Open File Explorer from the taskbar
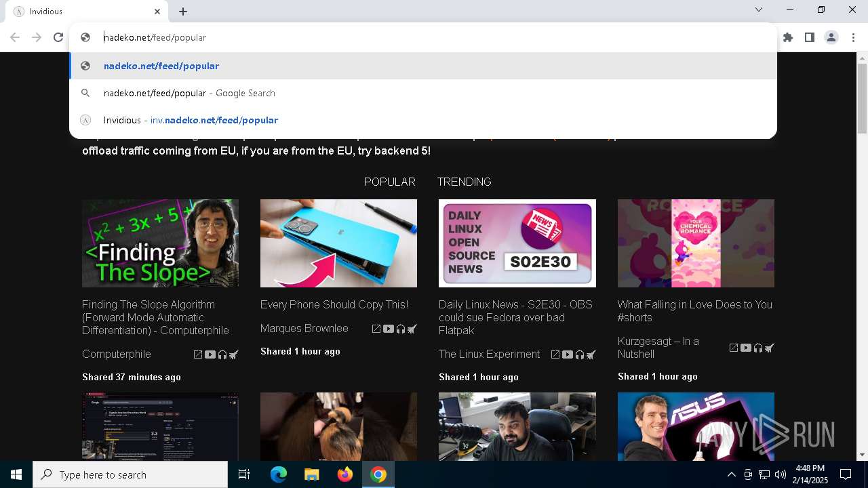Image resolution: width=868 pixels, height=488 pixels. 311,474
